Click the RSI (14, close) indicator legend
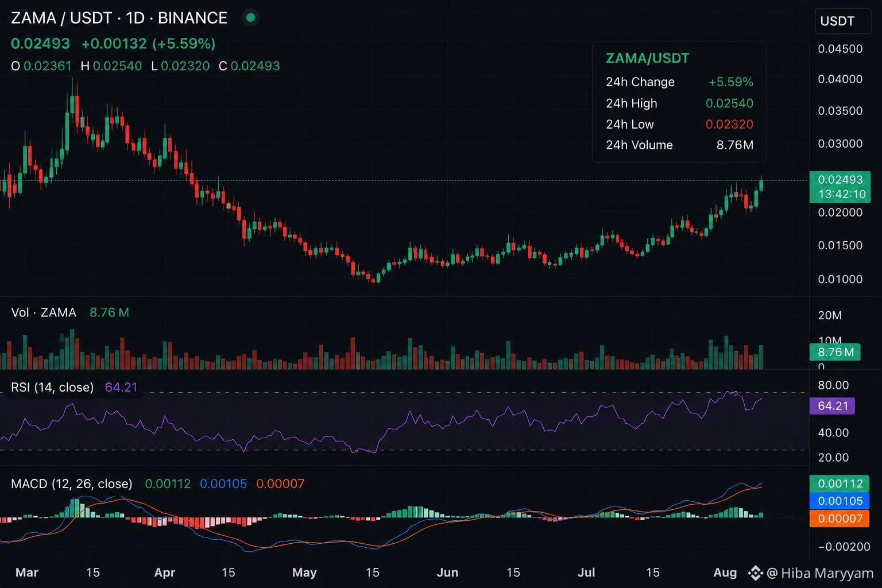 (52, 388)
